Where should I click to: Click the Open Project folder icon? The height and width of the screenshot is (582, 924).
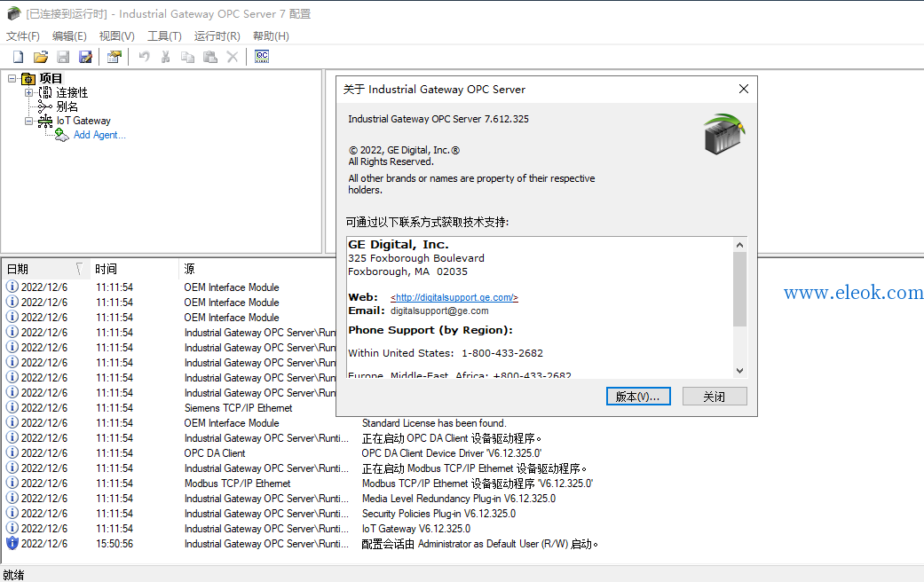point(41,57)
